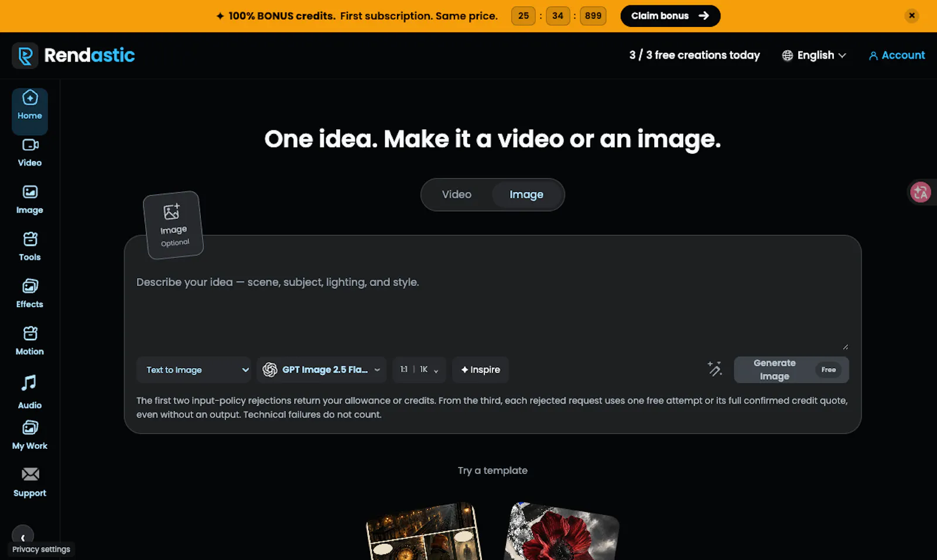Open the English language dropdown

point(814,55)
